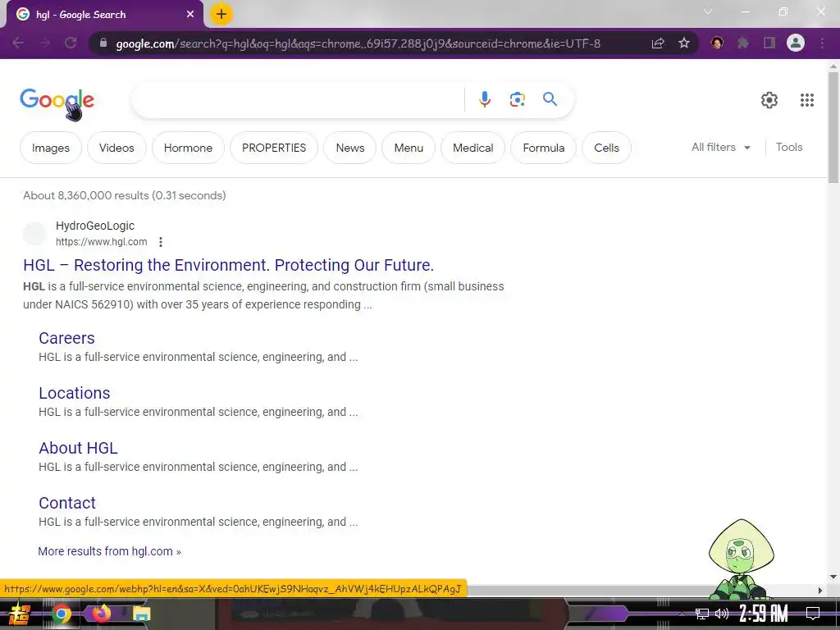Open the About HGL sitelink

pos(78,448)
